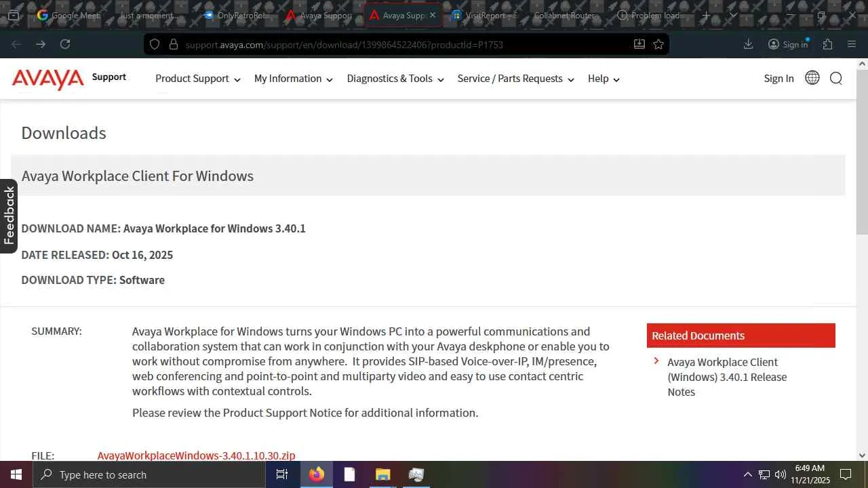Open the Feedback side tab

click(x=9, y=216)
